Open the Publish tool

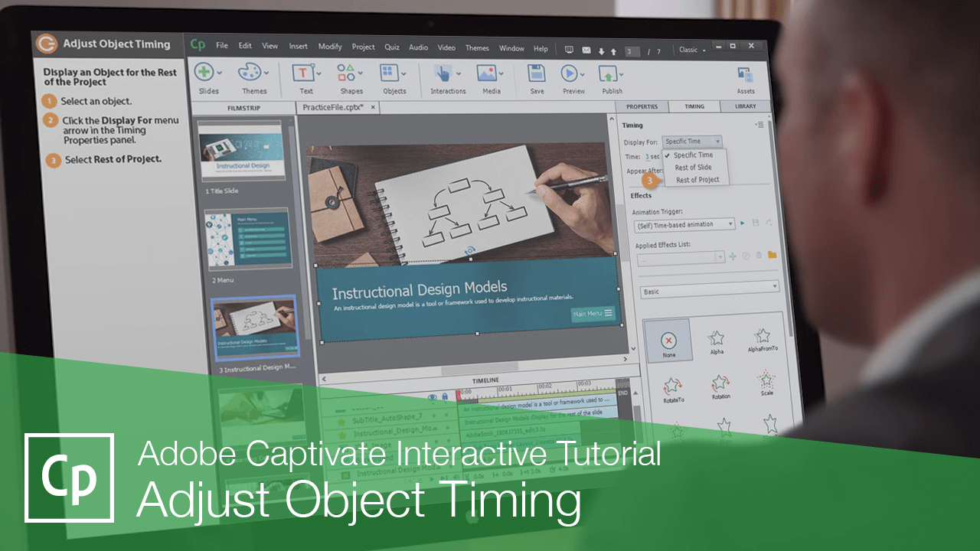point(607,74)
